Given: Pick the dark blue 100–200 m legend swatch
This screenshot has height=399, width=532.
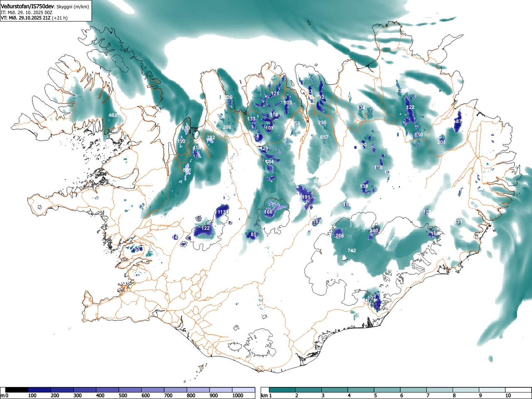Looking at the screenshot, I should tap(39, 390).
